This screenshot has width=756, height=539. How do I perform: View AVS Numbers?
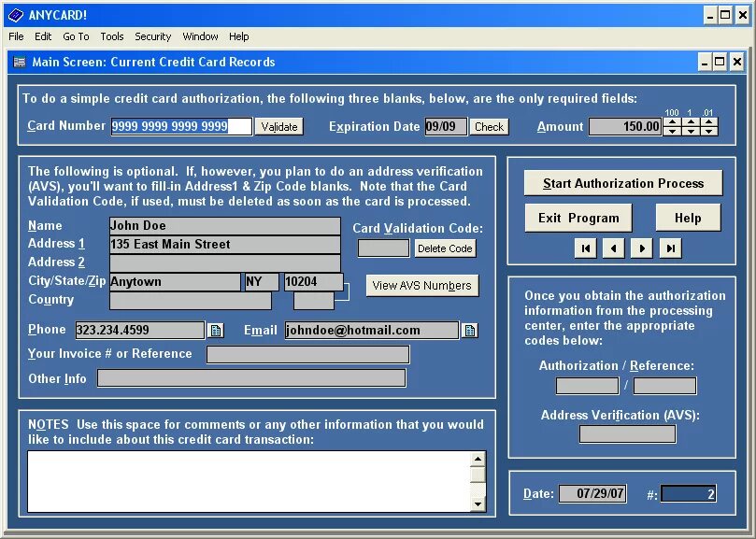[x=421, y=286]
